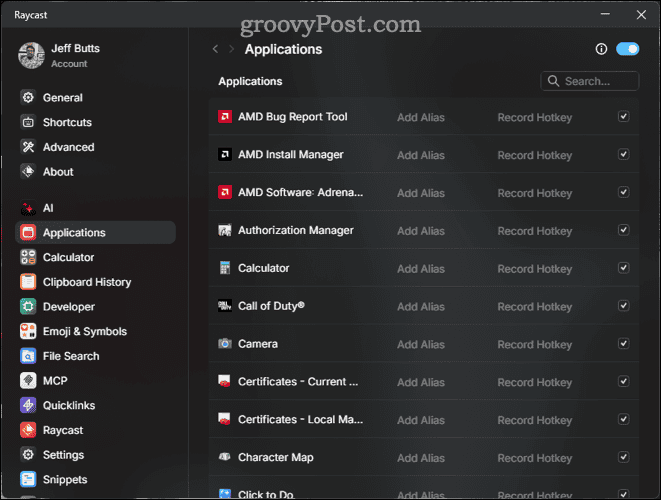Select the MCP extension icon
The image size is (661, 500).
pos(28,381)
